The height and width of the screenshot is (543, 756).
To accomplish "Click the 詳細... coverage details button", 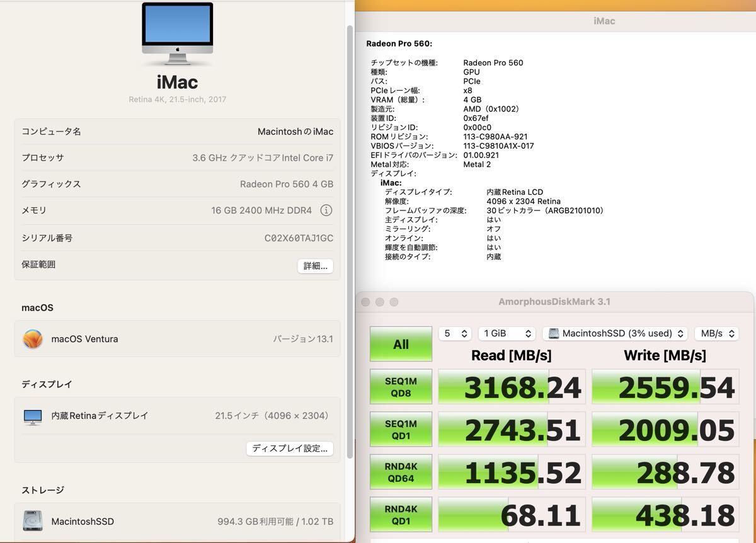I will [x=315, y=266].
